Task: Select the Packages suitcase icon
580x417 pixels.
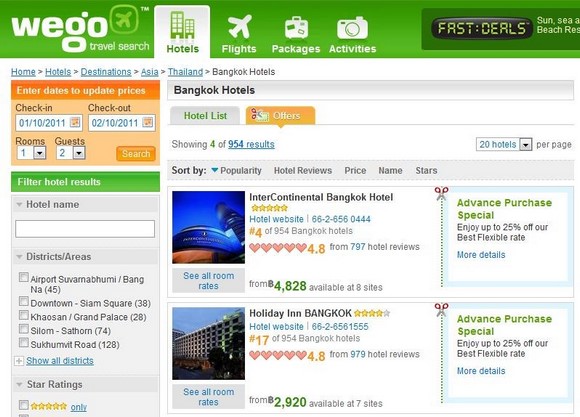Action: coord(296,27)
